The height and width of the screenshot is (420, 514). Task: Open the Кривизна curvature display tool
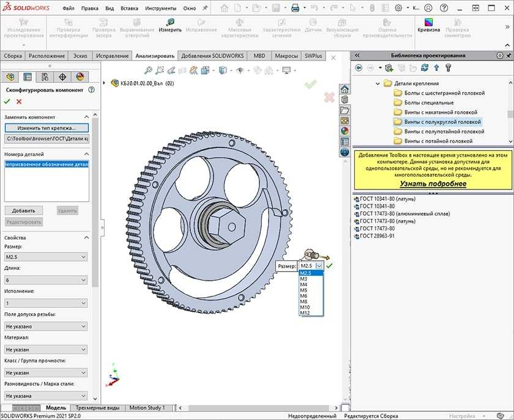pyautogui.click(x=428, y=26)
